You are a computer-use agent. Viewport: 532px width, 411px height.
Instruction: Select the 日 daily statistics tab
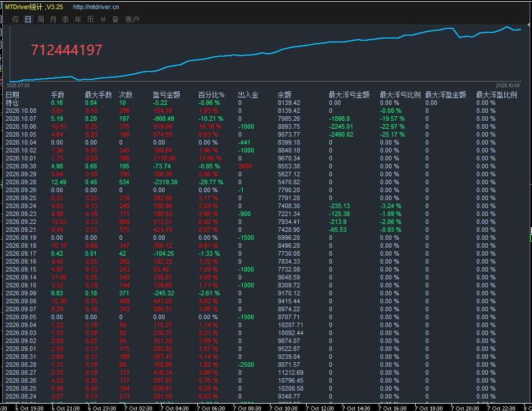pos(28,19)
